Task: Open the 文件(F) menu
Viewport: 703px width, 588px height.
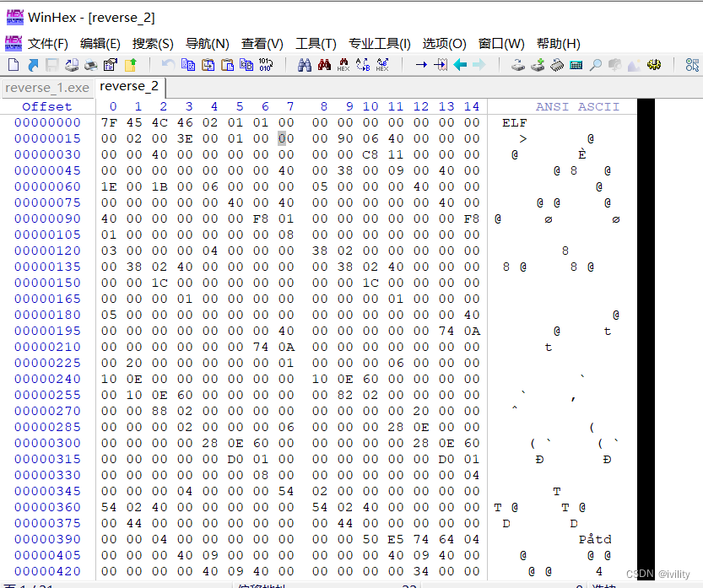Action: (x=48, y=44)
